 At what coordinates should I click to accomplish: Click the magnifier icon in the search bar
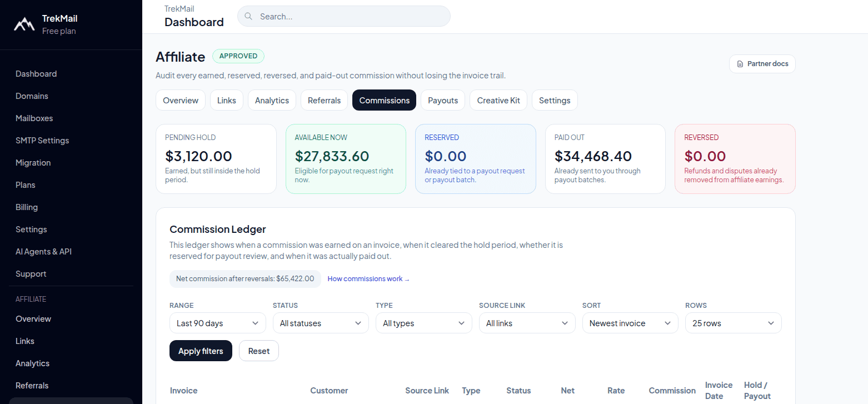[x=248, y=16]
